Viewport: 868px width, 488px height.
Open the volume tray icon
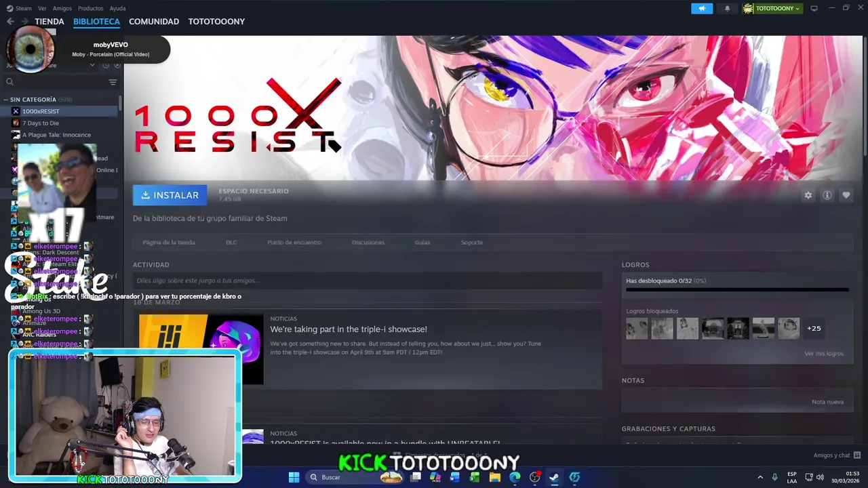coord(821,477)
